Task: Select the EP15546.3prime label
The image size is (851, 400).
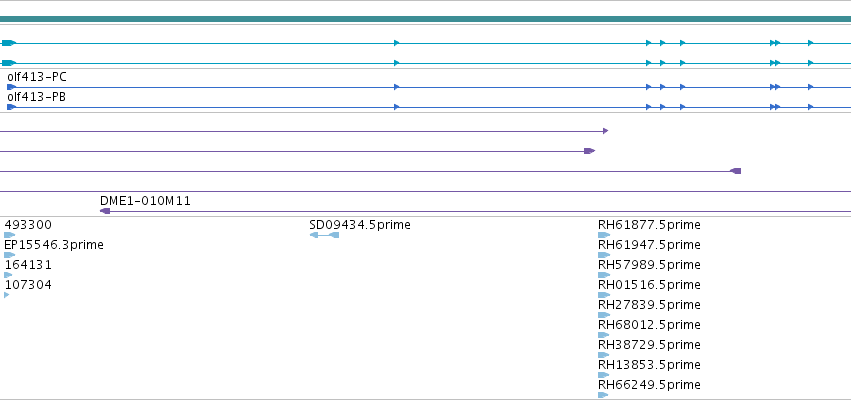Action: click(x=54, y=245)
